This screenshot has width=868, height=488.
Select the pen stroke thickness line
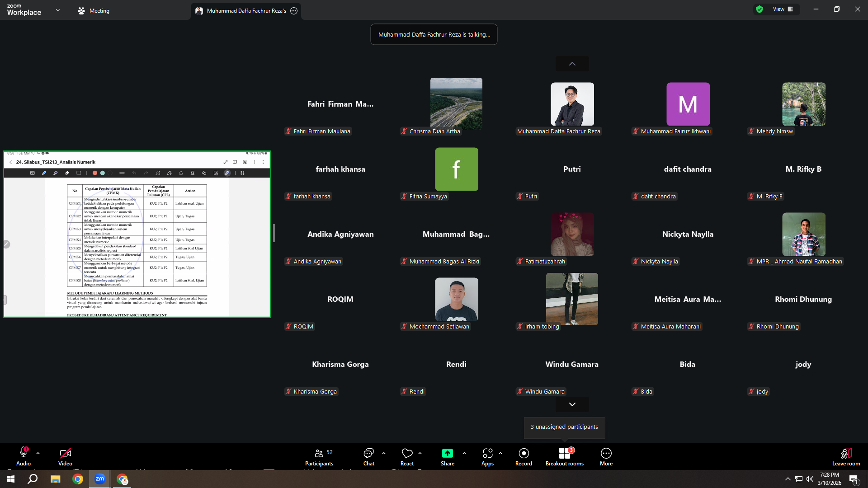click(x=122, y=173)
